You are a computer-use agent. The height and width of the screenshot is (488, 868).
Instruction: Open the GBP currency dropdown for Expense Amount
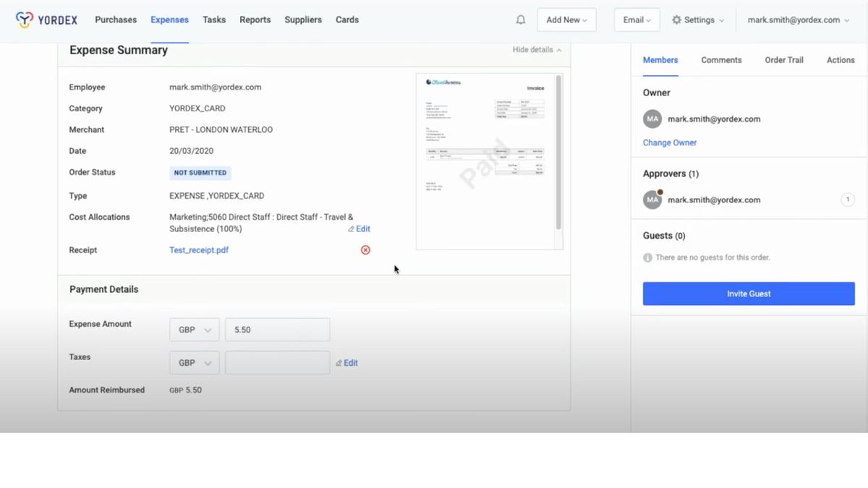194,329
